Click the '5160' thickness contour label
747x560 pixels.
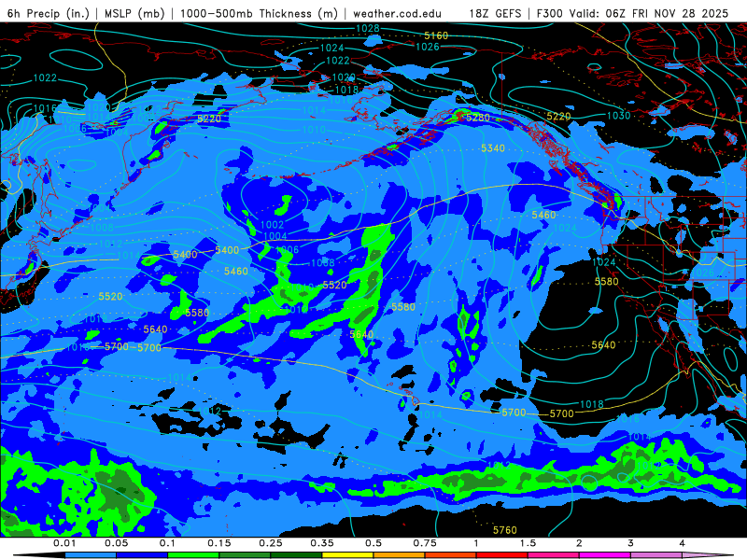click(436, 35)
